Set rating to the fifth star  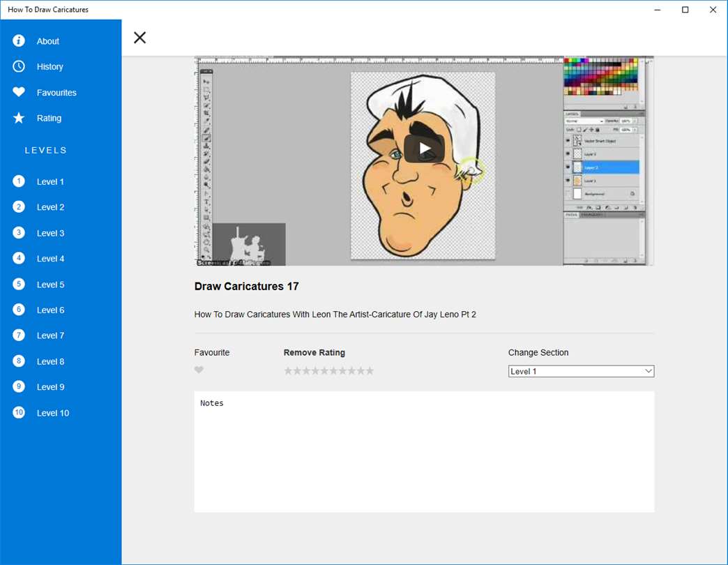pyautogui.click(x=324, y=371)
